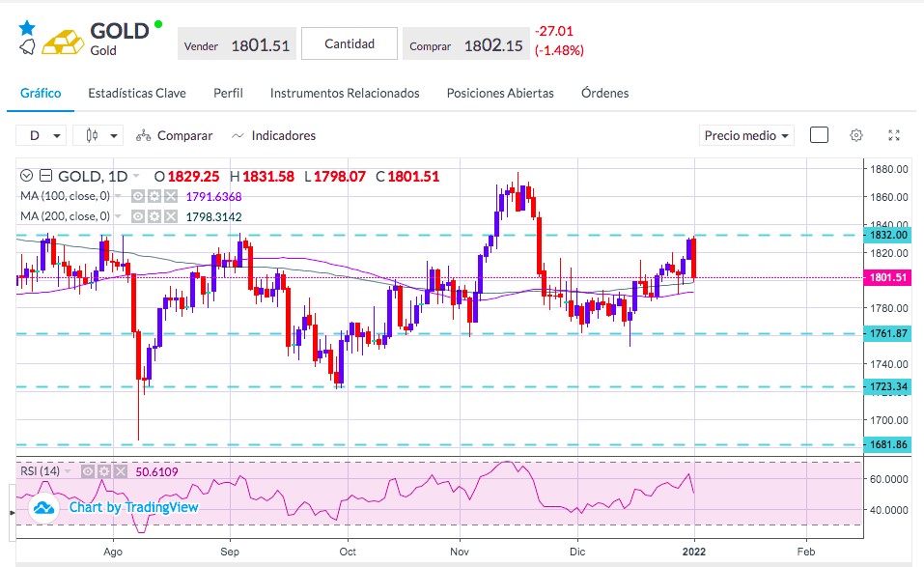Image resolution: width=924 pixels, height=567 pixels.
Task: Expand the MA (200, close, 0) dropdown arrow
Action: 118,216
